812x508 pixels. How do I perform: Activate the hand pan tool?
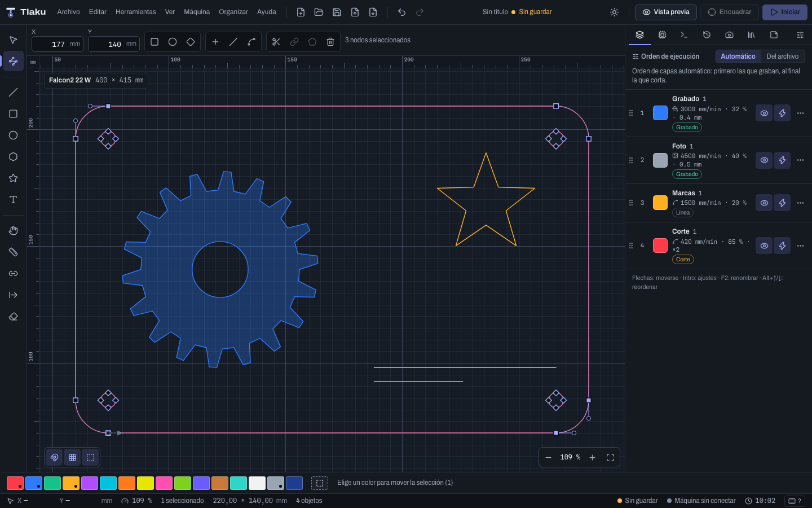(x=14, y=230)
